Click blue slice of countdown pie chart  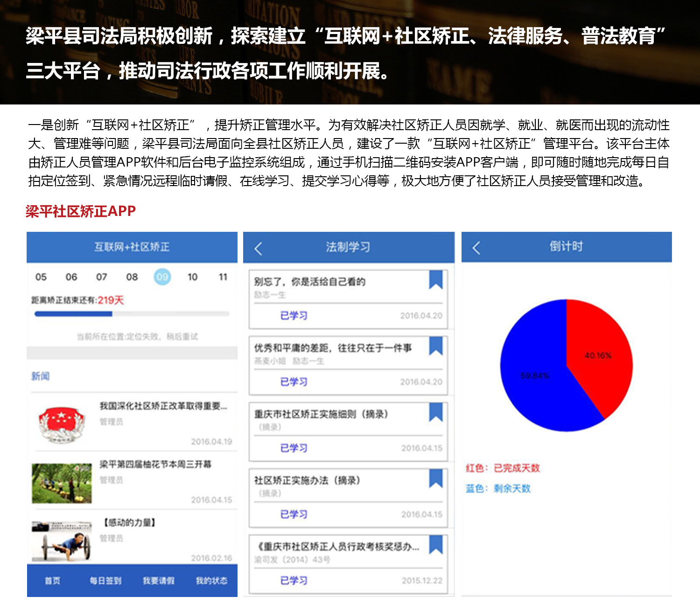click(x=535, y=375)
